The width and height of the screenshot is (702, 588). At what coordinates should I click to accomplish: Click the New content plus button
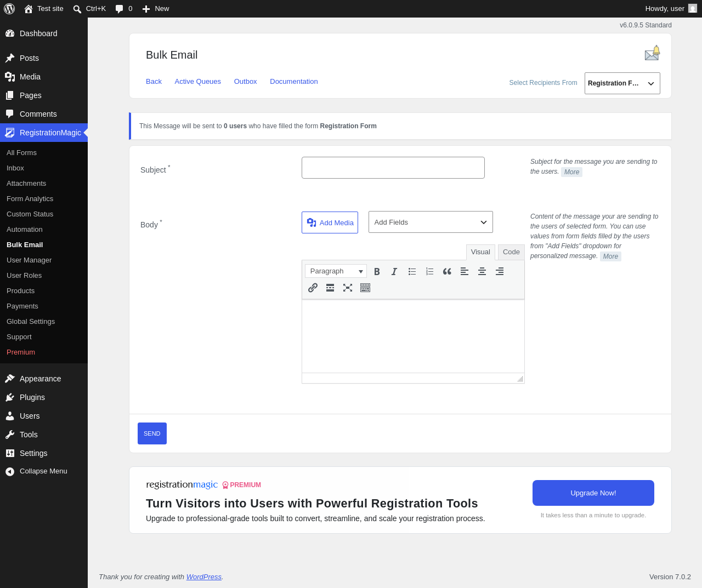[x=156, y=9]
